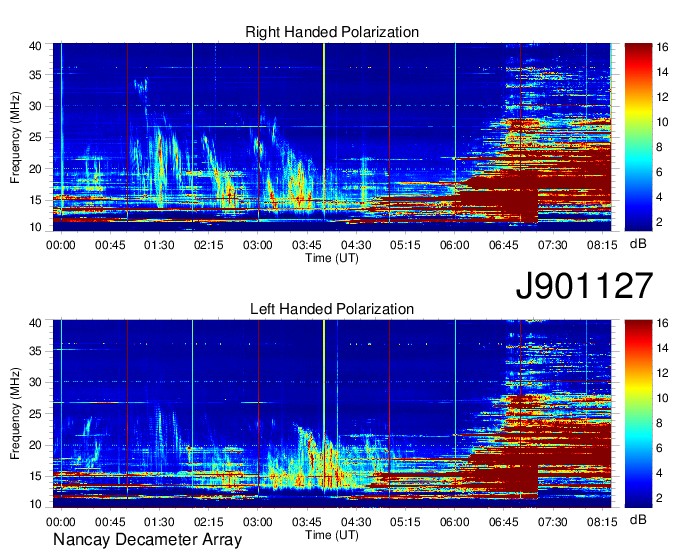680x552 pixels.
Task: Click the 2 dB tick on the right-handed color bar
Action: tap(660, 222)
